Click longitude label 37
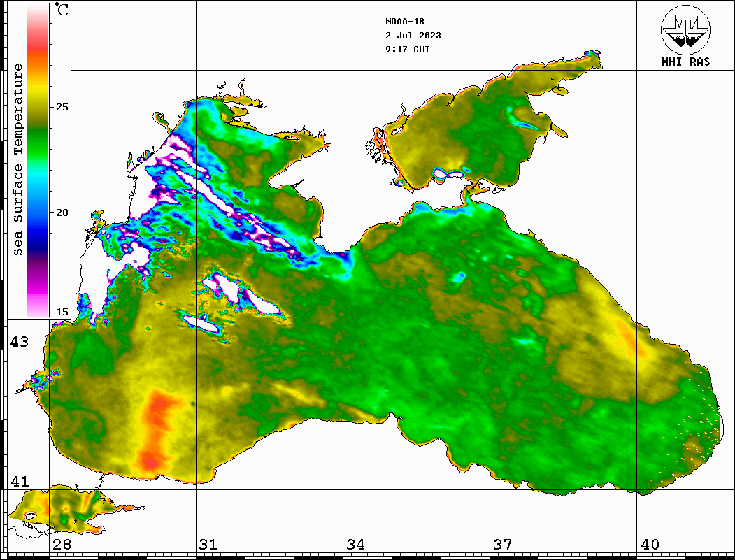Screen dimensions: 735x560 503,545
